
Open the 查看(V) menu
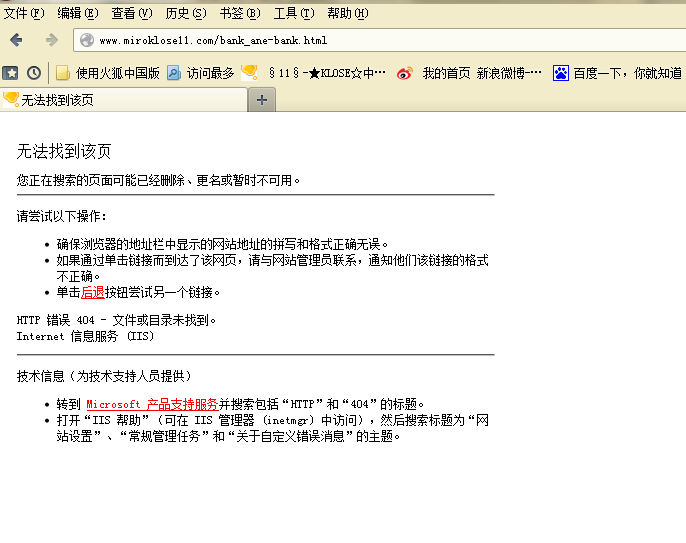coord(132,14)
